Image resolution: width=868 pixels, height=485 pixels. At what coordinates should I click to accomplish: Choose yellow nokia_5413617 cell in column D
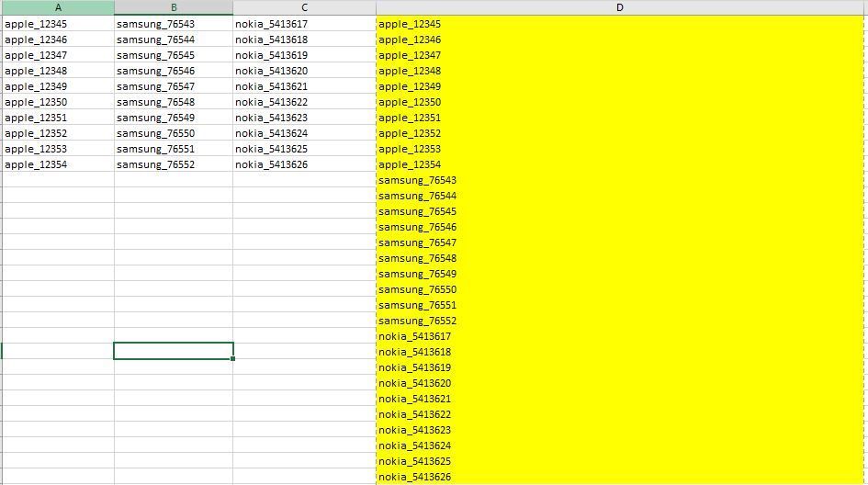pyautogui.click(x=620, y=336)
